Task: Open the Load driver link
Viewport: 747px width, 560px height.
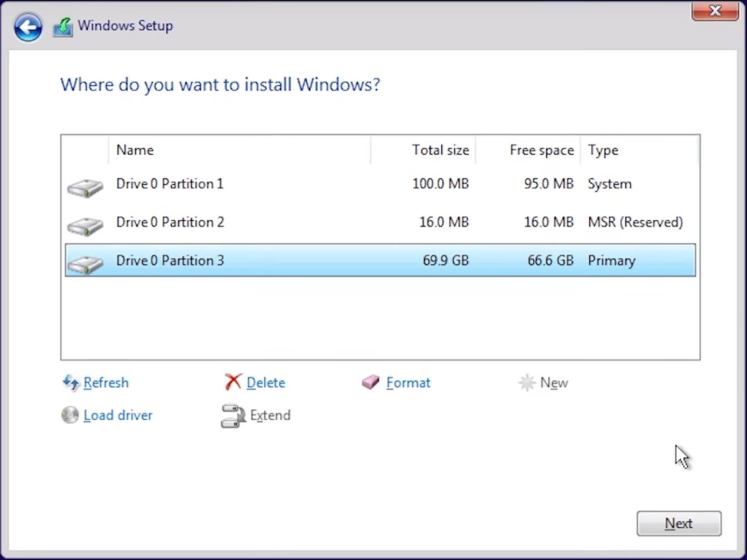Action: tap(118, 415)
